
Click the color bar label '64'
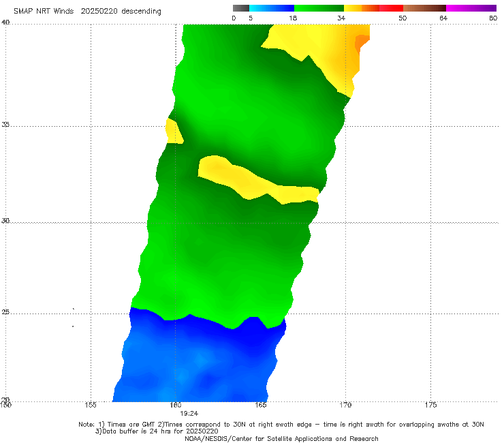[443, 18]
